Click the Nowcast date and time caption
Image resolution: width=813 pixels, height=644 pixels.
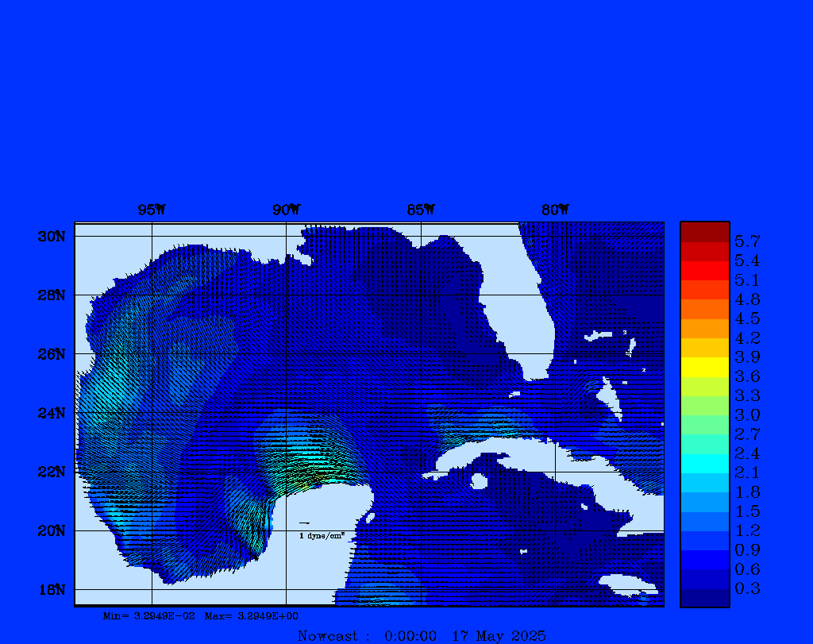(422, 636)
